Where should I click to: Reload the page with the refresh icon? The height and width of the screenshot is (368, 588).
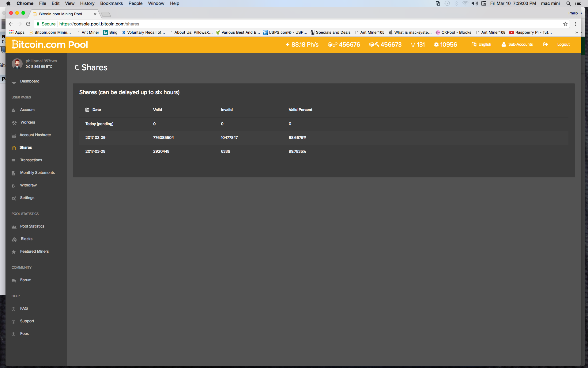(28, 24)
